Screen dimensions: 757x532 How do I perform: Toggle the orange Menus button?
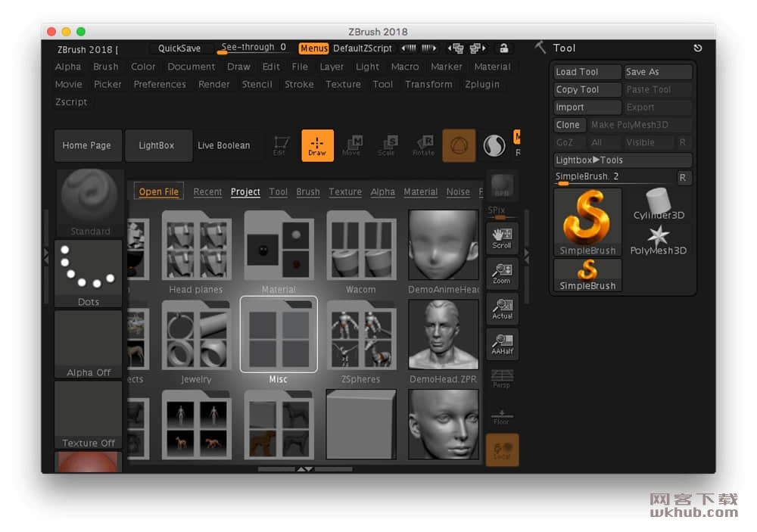click(313, 48)
